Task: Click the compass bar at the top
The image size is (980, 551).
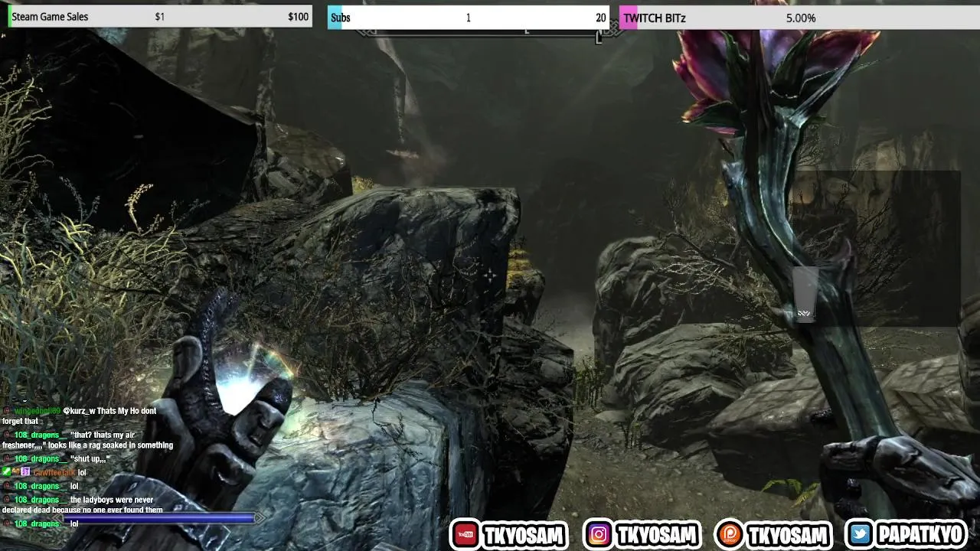Action: point(490,32)
